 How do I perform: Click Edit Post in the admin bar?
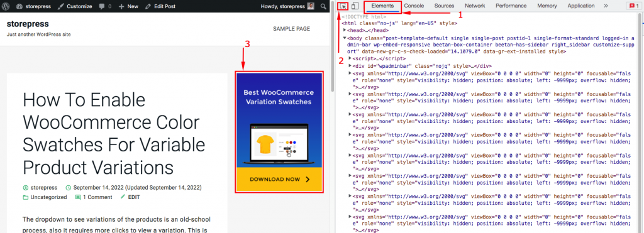161,6
